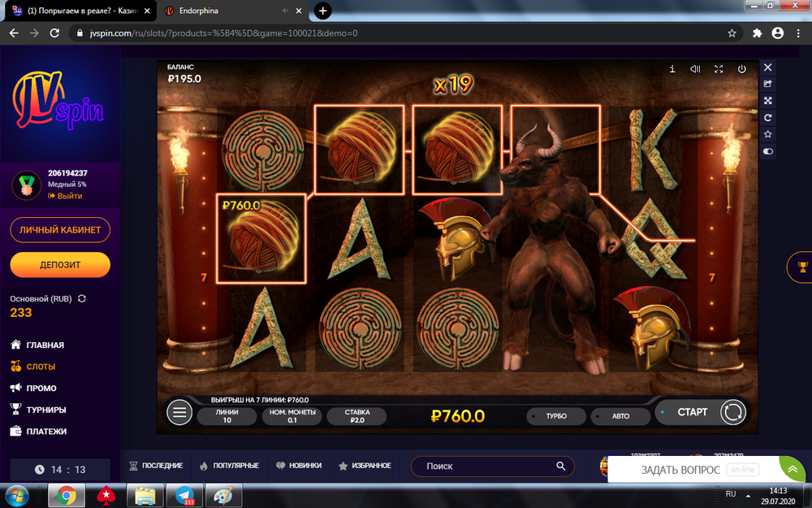812x508 pixels.
Task: Switch to the НОВИНКИ tab
Action: [x=298, y=466]
